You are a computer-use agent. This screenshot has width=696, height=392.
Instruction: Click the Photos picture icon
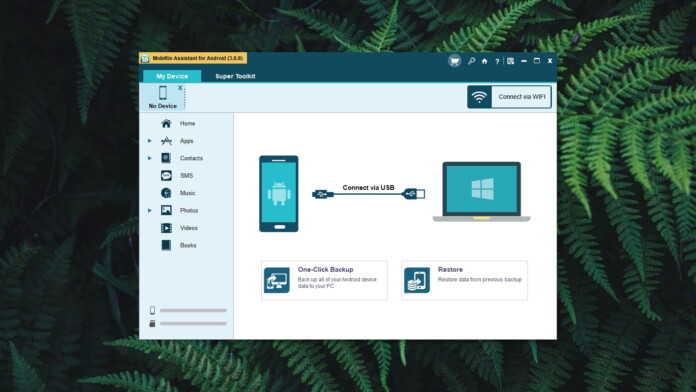click(x=166, y=210)
